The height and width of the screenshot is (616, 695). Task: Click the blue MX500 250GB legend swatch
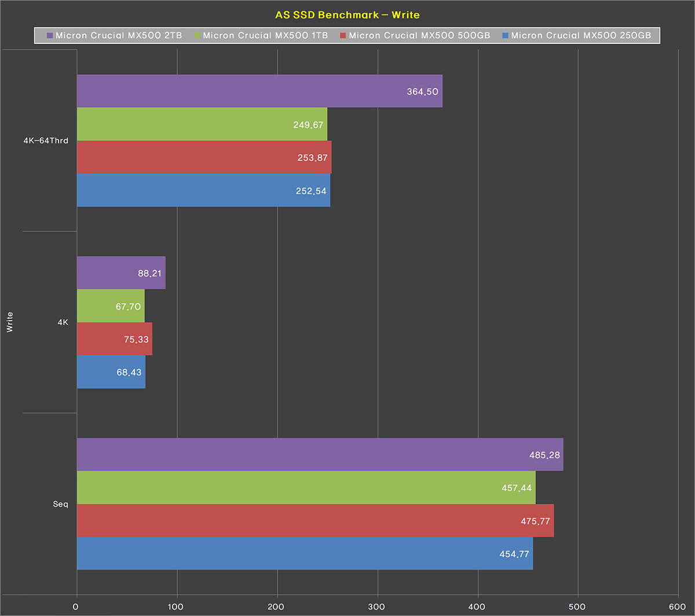tap(505, 36)
